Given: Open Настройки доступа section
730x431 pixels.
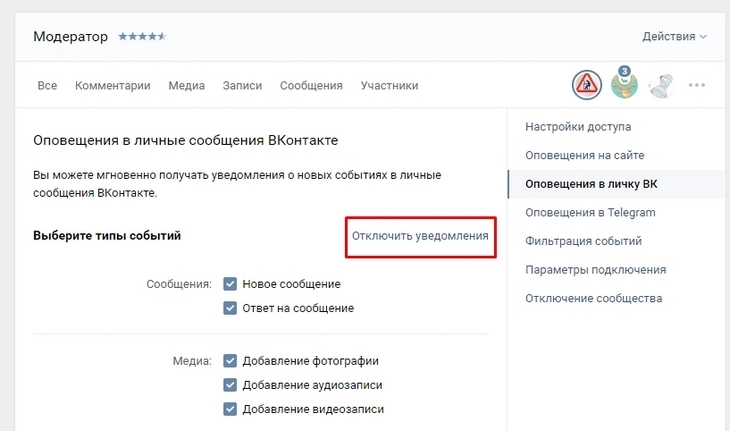Looking at the screenshot, I should (578, 127).
